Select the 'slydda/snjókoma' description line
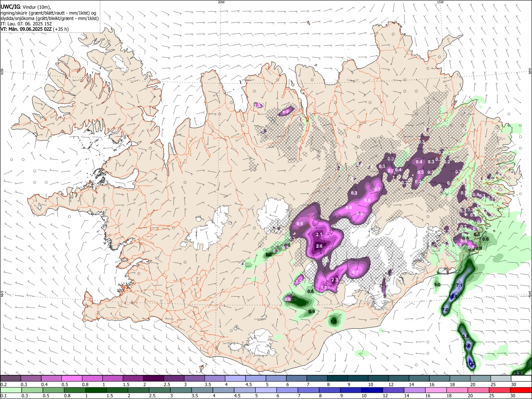The width and height of the screenshot is (532, 399). click(49, 18)
